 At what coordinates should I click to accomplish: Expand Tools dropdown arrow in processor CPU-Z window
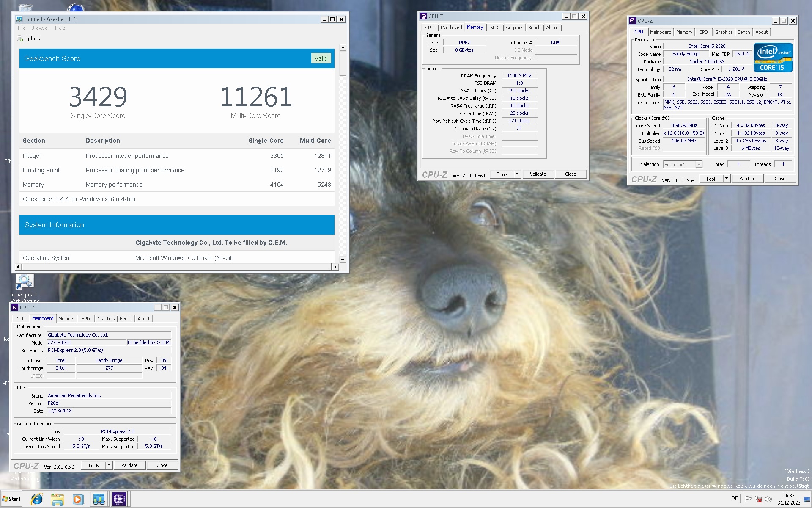click(x=727, y=179)
